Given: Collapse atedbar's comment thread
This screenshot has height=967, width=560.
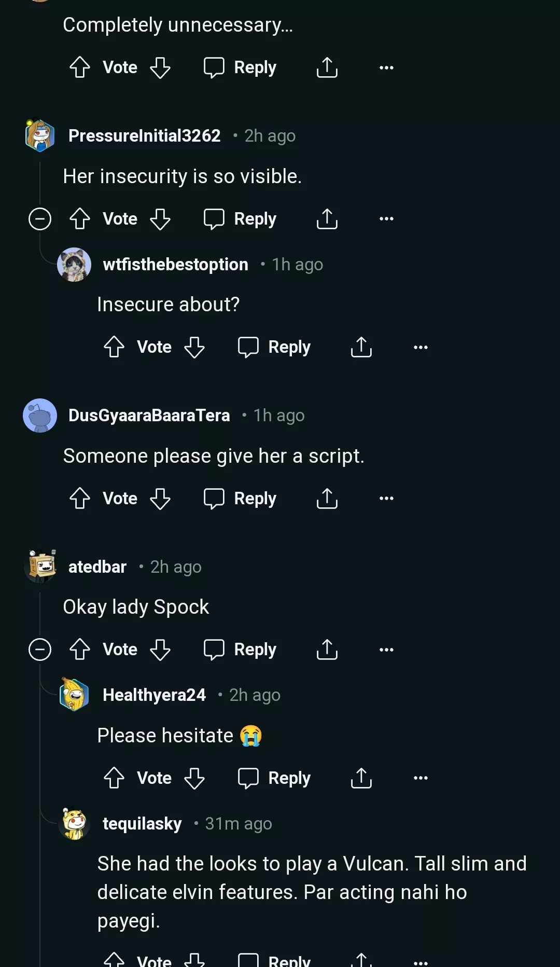Looking at the screenshot, I should (x=40, y=649).
